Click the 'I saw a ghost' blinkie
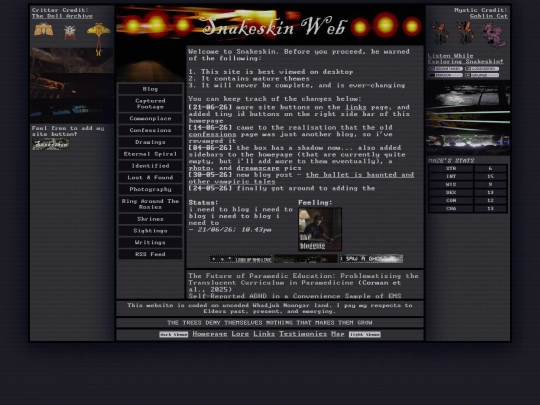 371,258
